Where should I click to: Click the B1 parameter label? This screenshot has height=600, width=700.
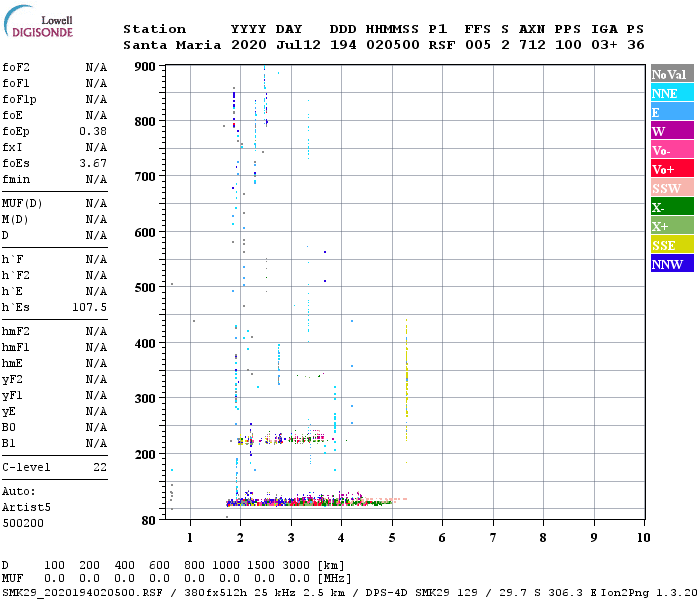click(x=9, y=443)
